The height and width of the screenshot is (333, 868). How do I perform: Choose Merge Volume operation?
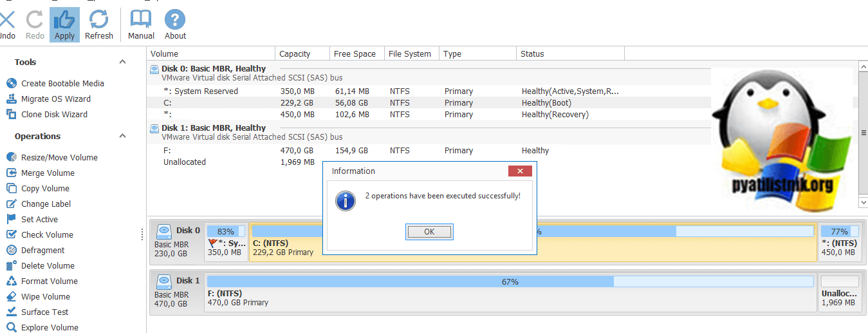[48, 173]
